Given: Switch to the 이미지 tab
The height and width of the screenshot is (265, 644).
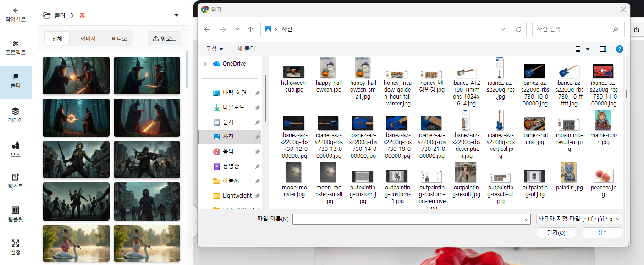Looking at the screenshot, I should point(88,39).
